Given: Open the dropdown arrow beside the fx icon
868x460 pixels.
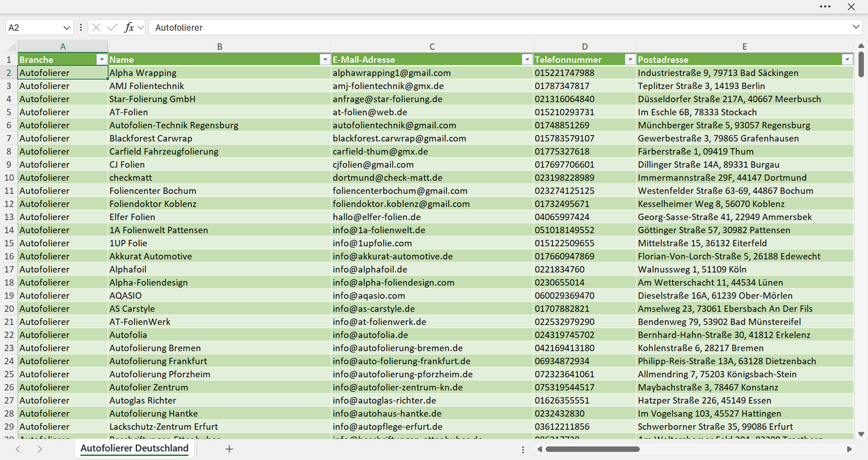Looking at the screenshot, I should coord(141,28).
